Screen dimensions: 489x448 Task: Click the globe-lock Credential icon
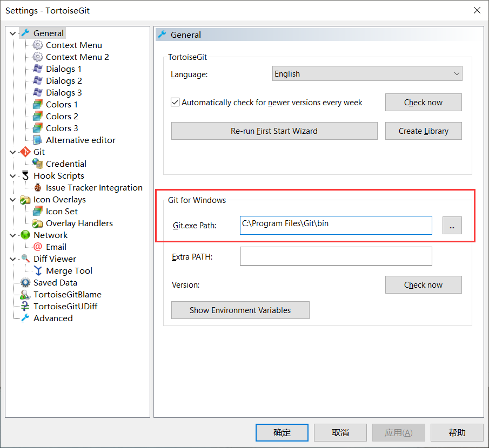tap(38, 164)
